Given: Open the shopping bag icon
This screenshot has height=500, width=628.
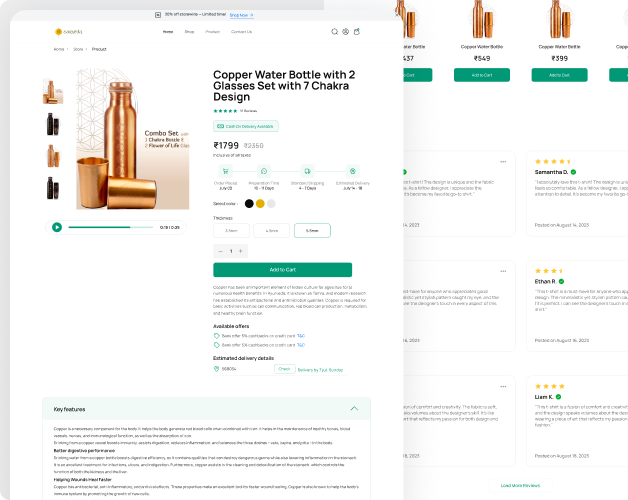Looking at the screenshot, I should (357, 32).
